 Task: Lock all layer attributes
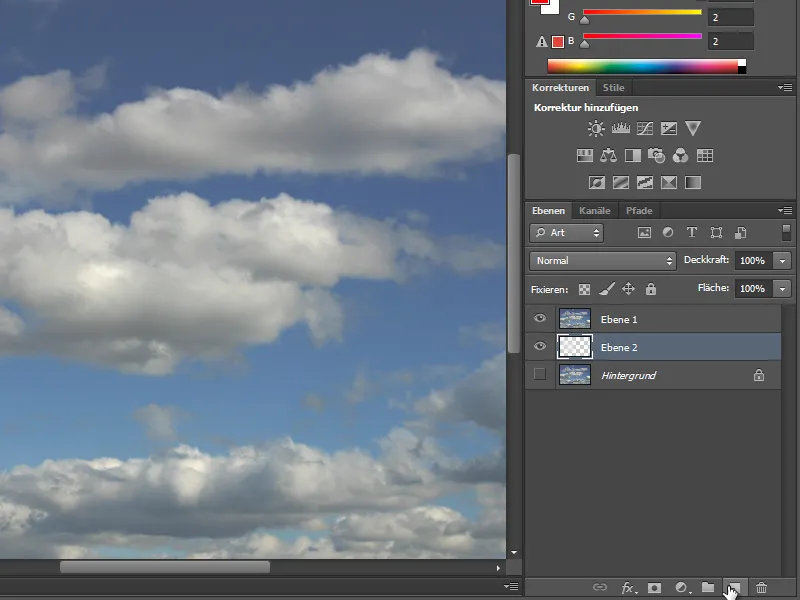651,289
